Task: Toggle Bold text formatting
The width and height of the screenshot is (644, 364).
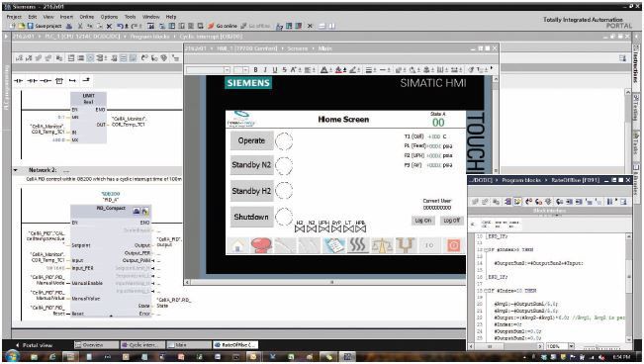Action: click(256, 70)
